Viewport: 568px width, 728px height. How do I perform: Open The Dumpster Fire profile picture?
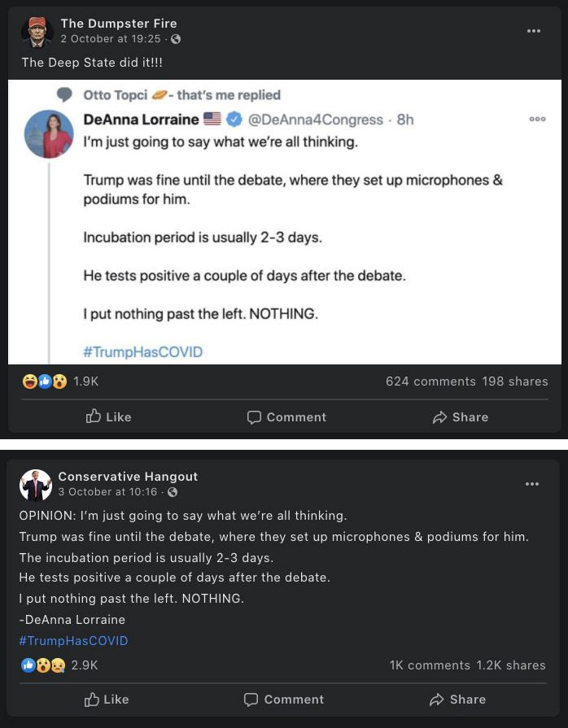[37, 31]
